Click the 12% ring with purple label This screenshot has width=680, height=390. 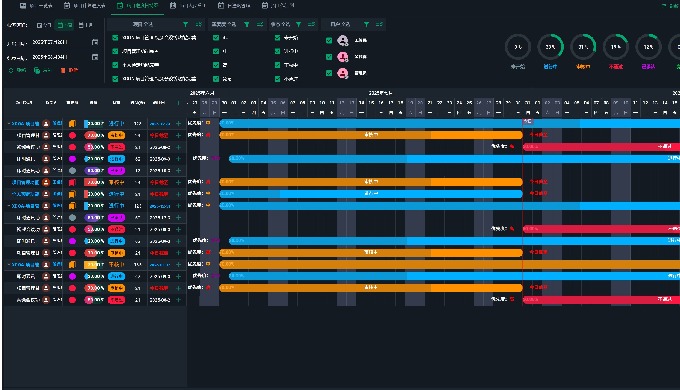648,47
